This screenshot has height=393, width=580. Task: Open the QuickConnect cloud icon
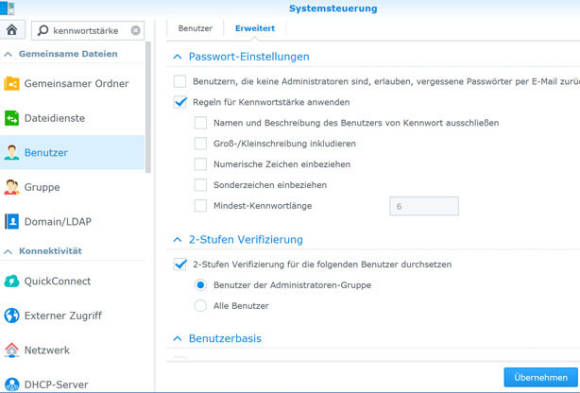pos(11,281)
